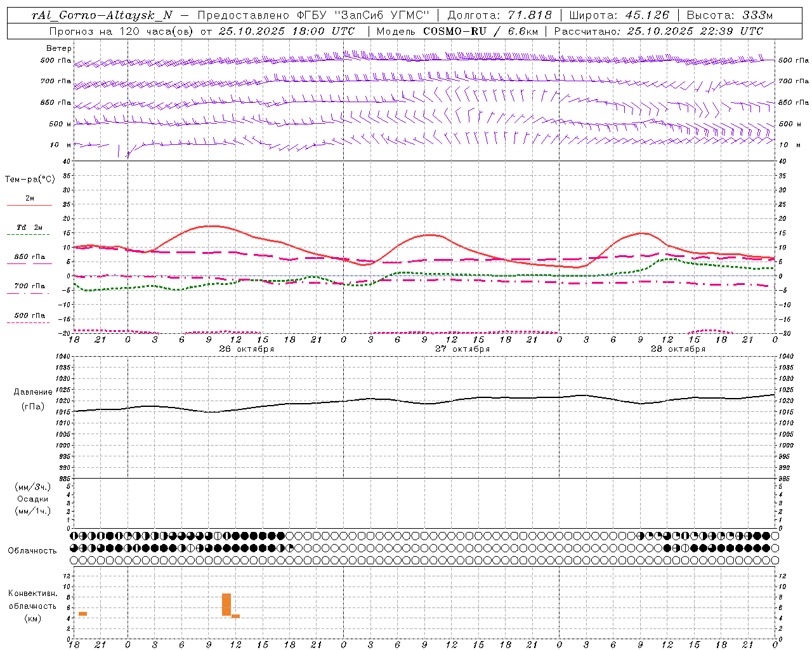Click the station title rAl_Gorno-Altaysk_N
This screenshot has height=650, width=812.
coord(102,15)
